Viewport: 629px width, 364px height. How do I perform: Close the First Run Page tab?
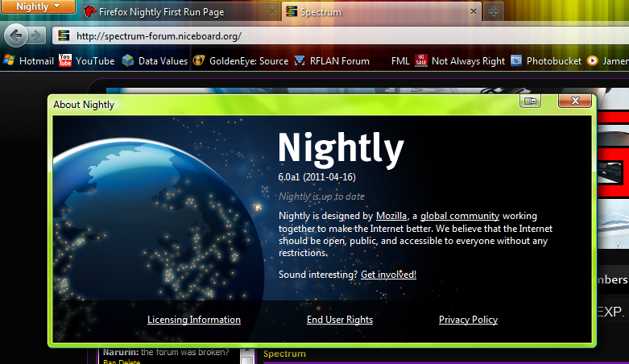pyautogui.click(x=272, y=11)
